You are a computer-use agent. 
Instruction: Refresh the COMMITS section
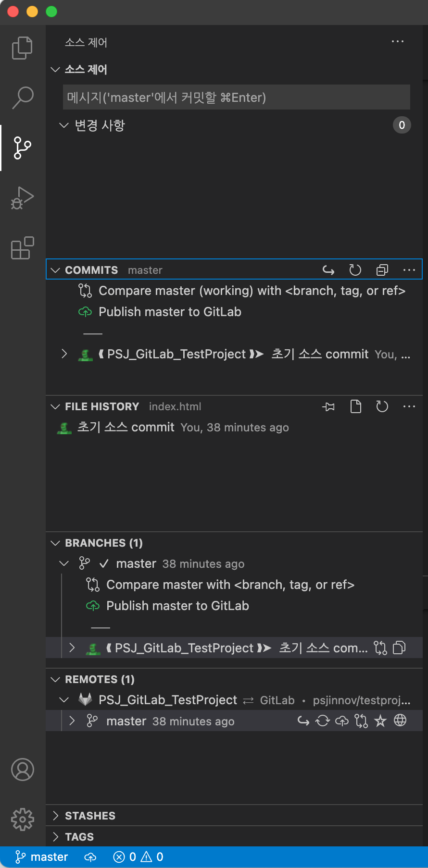(x=355, y=270)
